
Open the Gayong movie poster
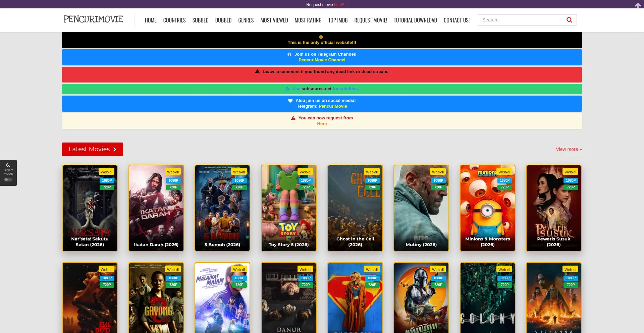coord(156,298)
